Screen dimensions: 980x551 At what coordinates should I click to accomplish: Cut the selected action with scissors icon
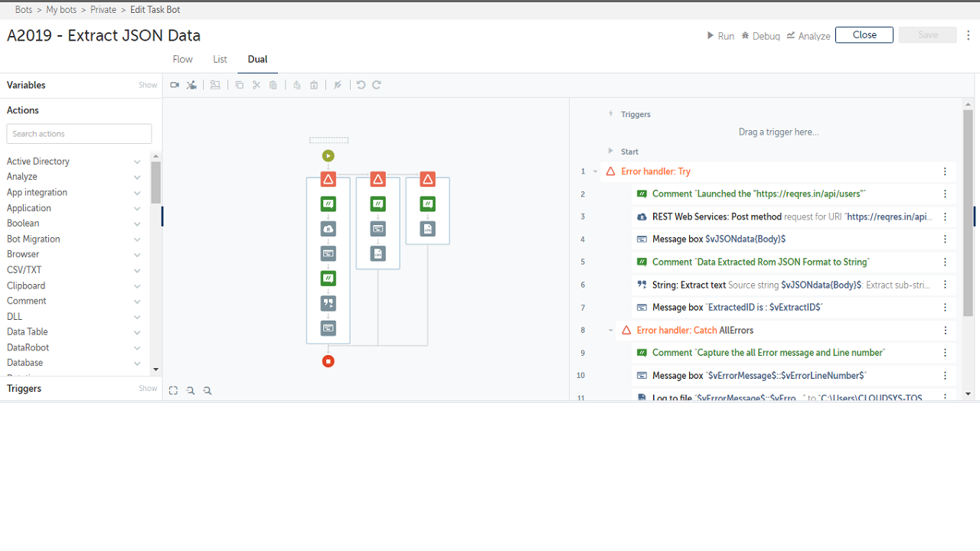[x=256, y=85]
